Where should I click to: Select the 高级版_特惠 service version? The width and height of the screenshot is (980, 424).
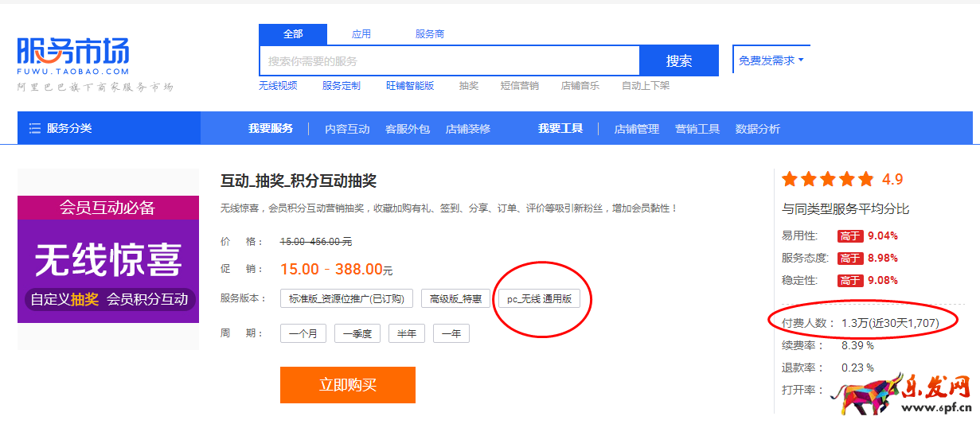tap(455, 299)
